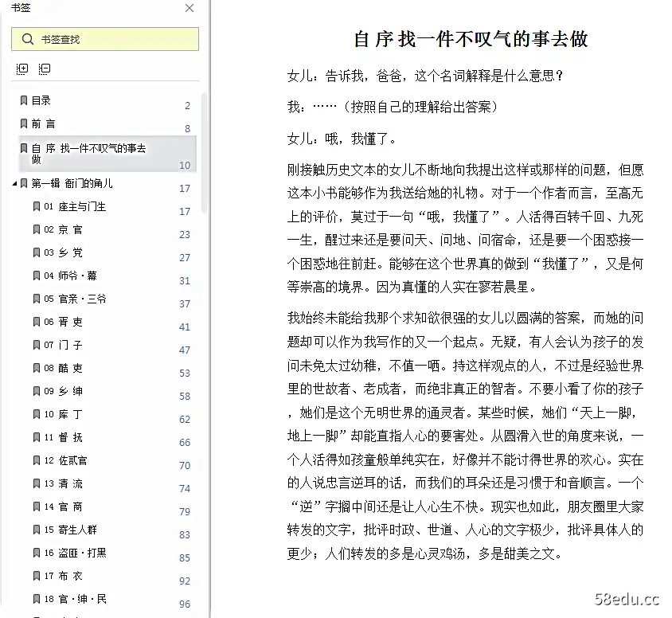The width and height of the screenshot is (672, 618).
Task: Click bookmark icon beside 07 门子
Action: point(37,345)
